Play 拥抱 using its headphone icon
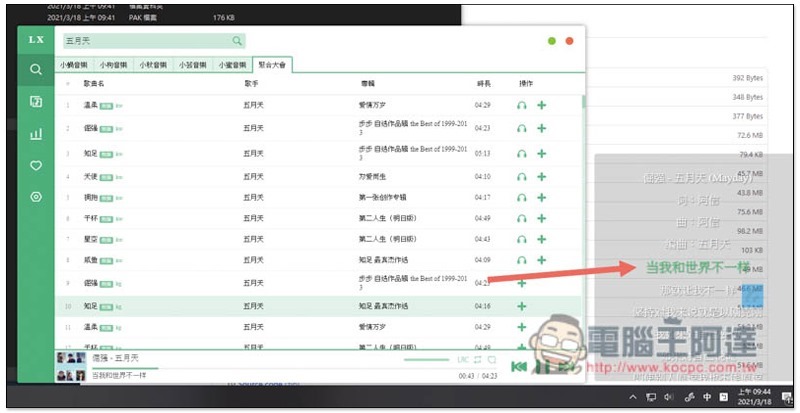The image size is (800, 413). 521,198
